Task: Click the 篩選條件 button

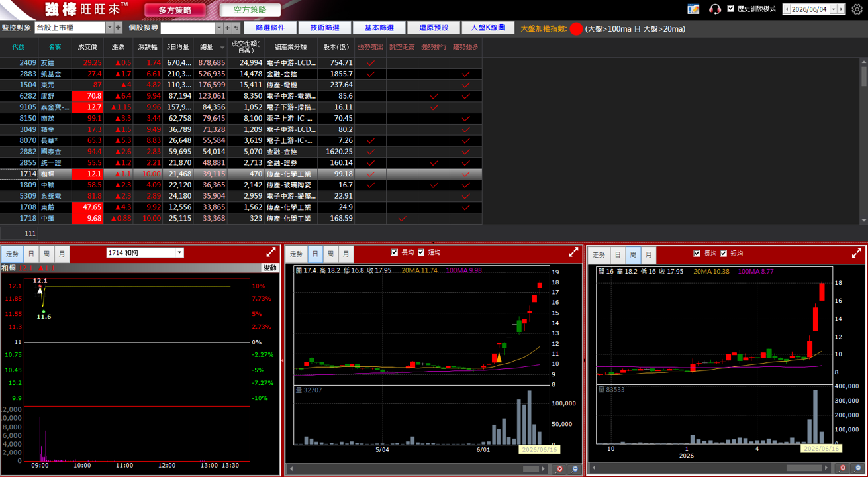Action: [270, 28]
